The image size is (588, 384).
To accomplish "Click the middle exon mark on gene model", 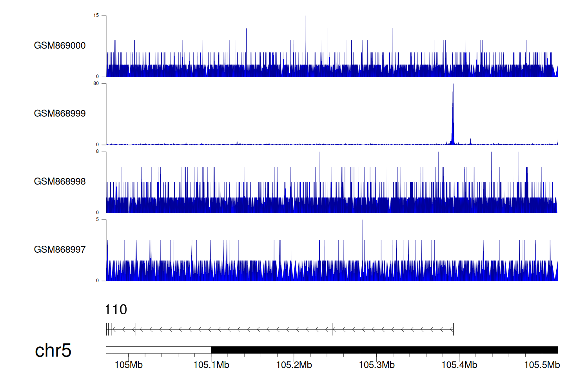I will [x=332, y=330].
